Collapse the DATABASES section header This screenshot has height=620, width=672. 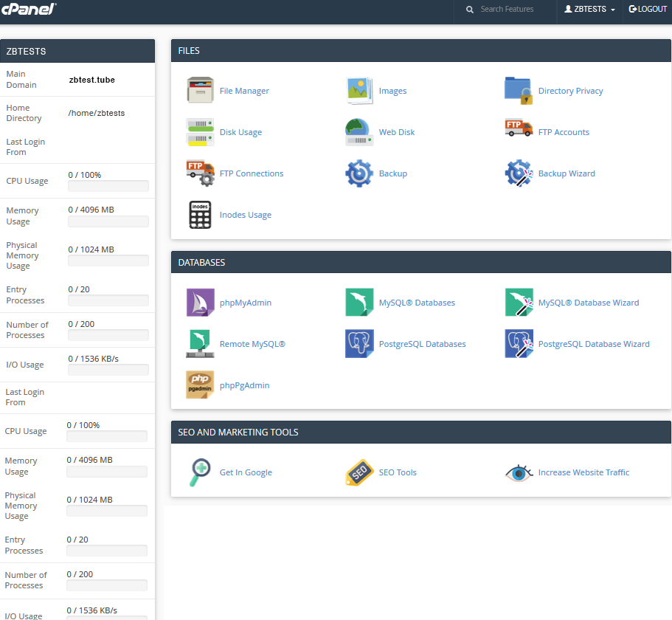pos(420,262)
